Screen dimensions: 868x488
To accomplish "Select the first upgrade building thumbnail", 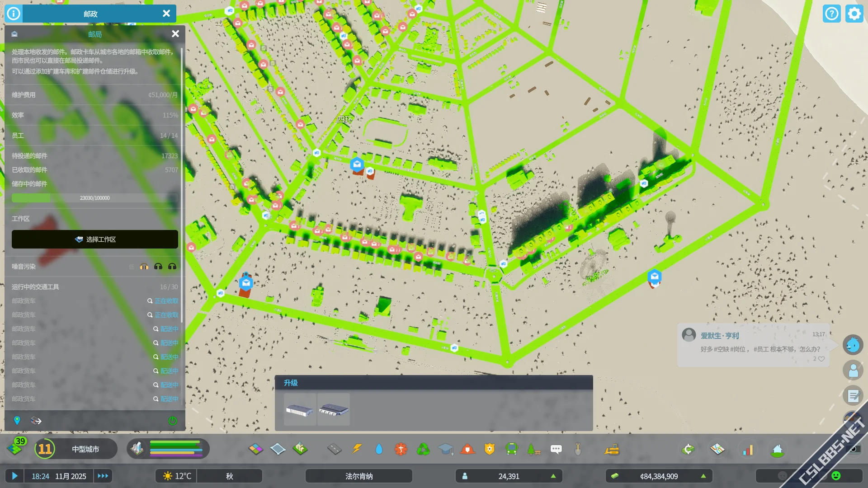I will pos(300,409).
